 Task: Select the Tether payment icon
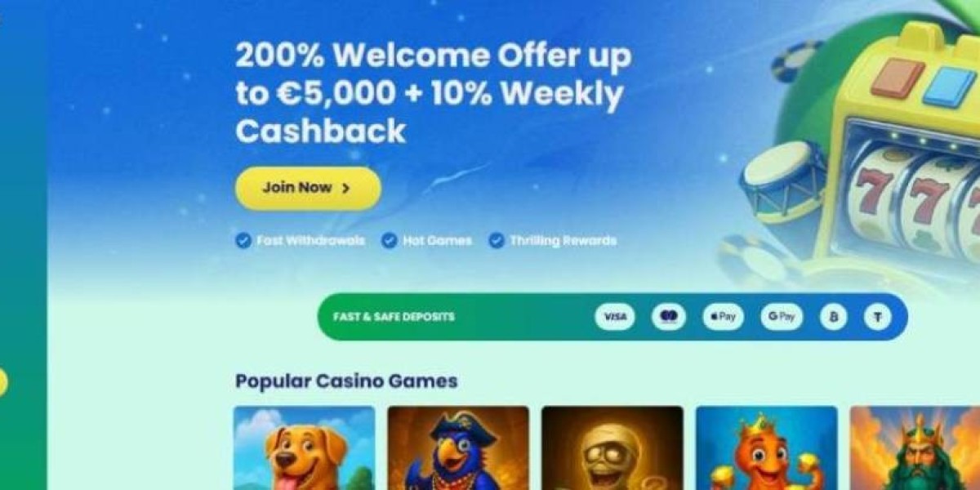(877, 317)
